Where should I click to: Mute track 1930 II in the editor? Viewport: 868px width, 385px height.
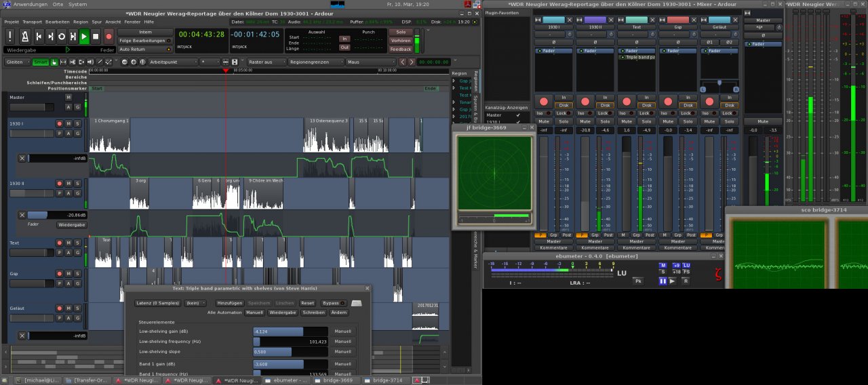click(x=68, y=184)
